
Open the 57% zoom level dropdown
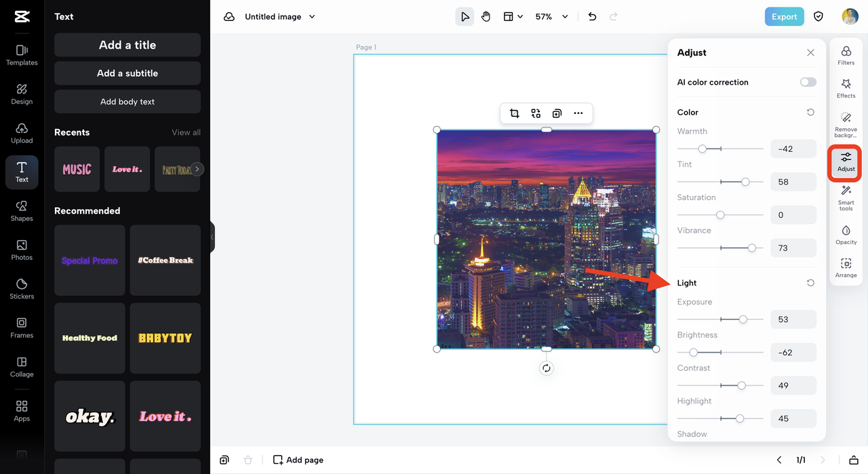(x=552, y=17)
